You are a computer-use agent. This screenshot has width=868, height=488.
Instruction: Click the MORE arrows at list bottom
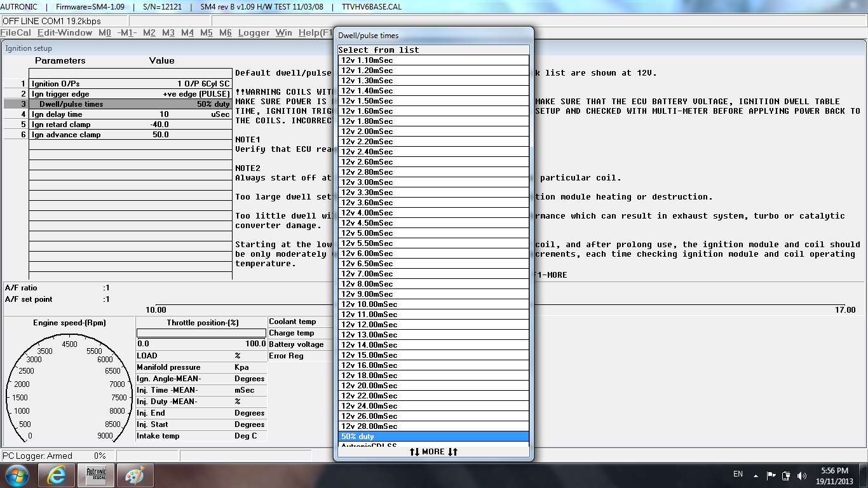click(x=433, y=452)
